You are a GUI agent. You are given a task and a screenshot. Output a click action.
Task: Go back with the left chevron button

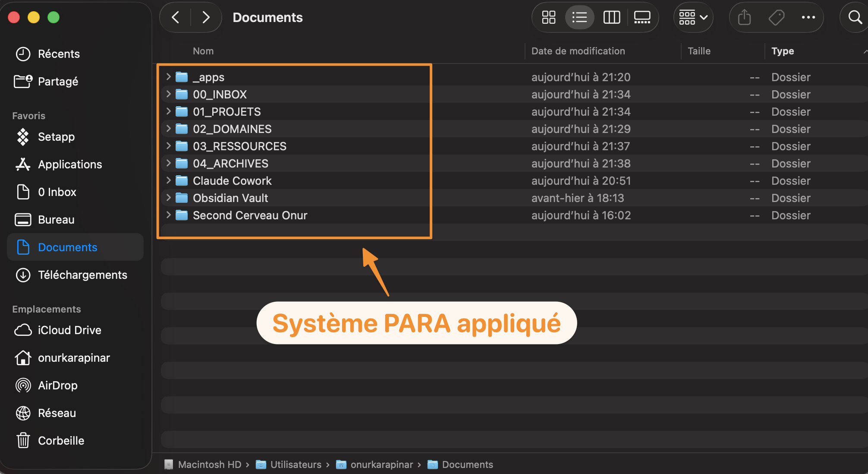pos(176,17)
